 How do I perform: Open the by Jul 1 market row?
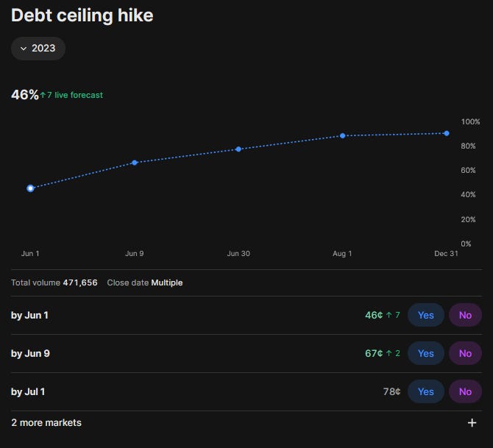tap(246, 392)
